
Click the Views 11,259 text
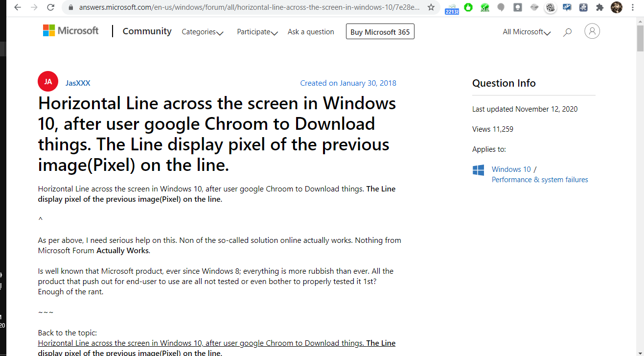492,129
